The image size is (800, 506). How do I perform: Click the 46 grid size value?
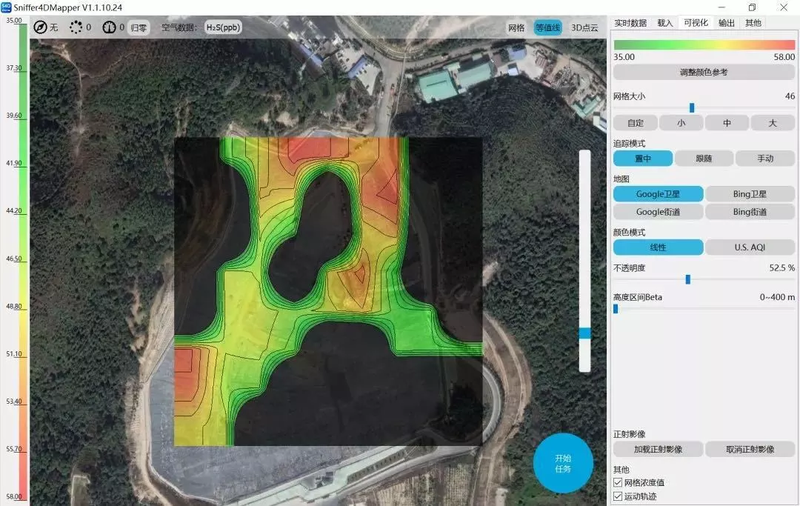(790, 96)
